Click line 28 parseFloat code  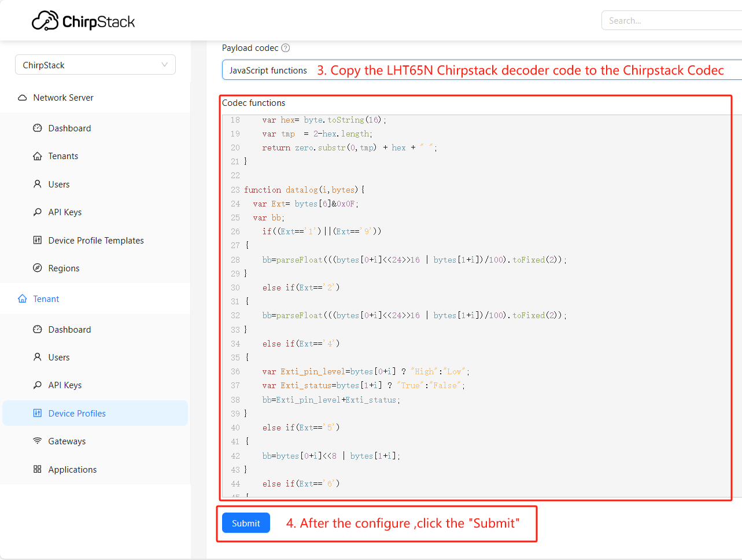click(414, 260)
